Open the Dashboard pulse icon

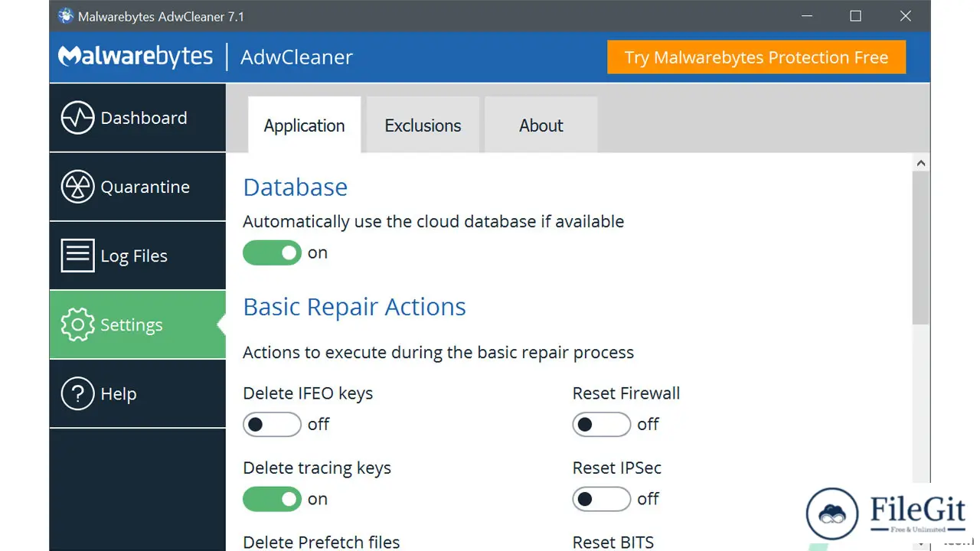coord(77,118)
